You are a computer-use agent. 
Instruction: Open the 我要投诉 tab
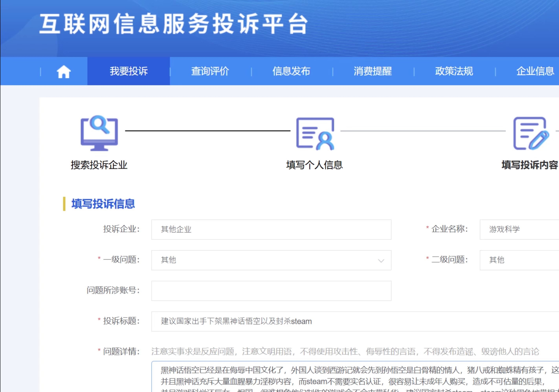point(128,71)
